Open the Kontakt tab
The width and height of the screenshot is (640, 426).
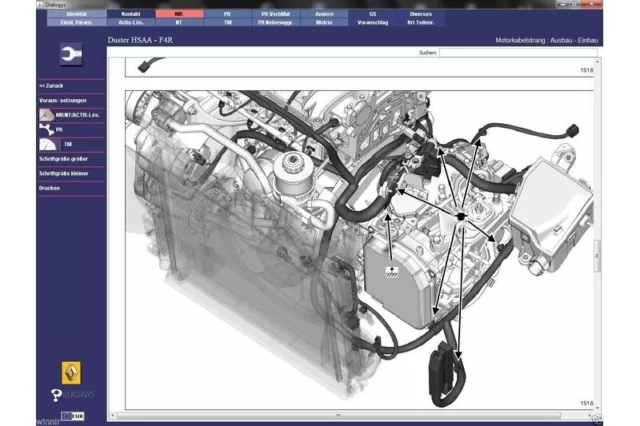tap(131, 14)
